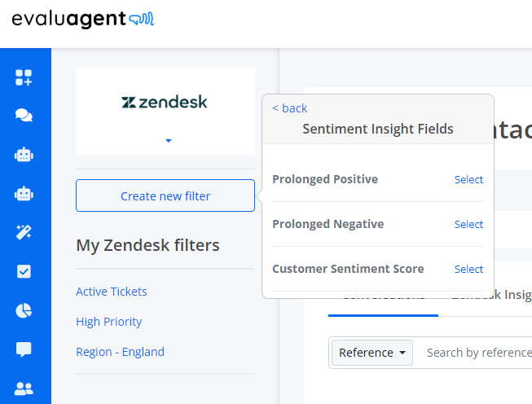Click the first robot sidebar icon
This screenshot has width=532, height=404.
(x=24, y=155)
